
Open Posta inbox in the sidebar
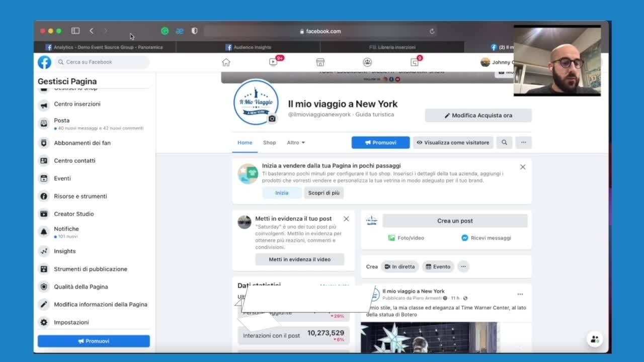click(x=94, y=124)
